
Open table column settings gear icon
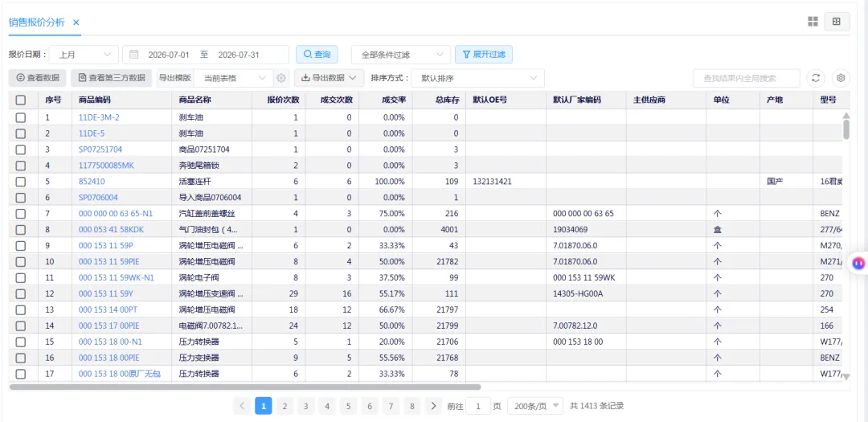(841, 78)
